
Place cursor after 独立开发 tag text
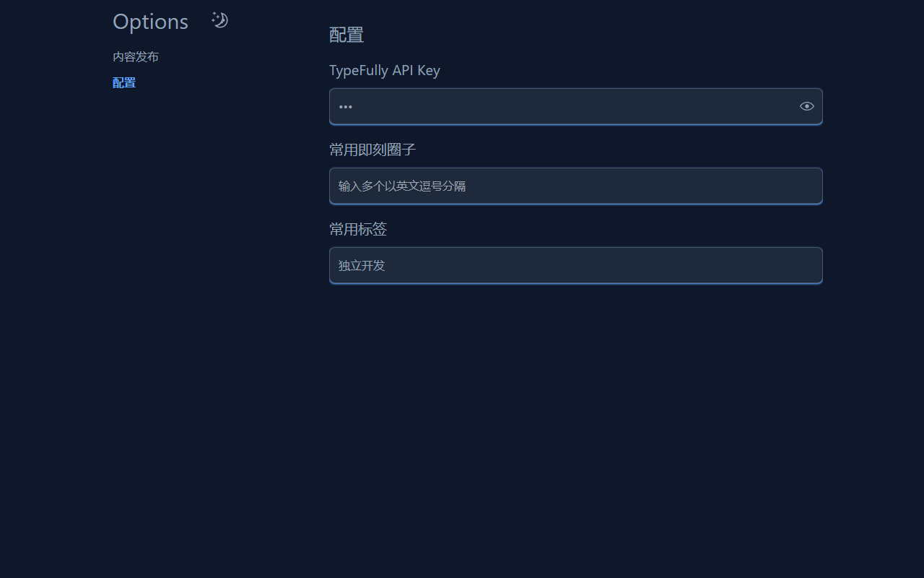point(386,265)
